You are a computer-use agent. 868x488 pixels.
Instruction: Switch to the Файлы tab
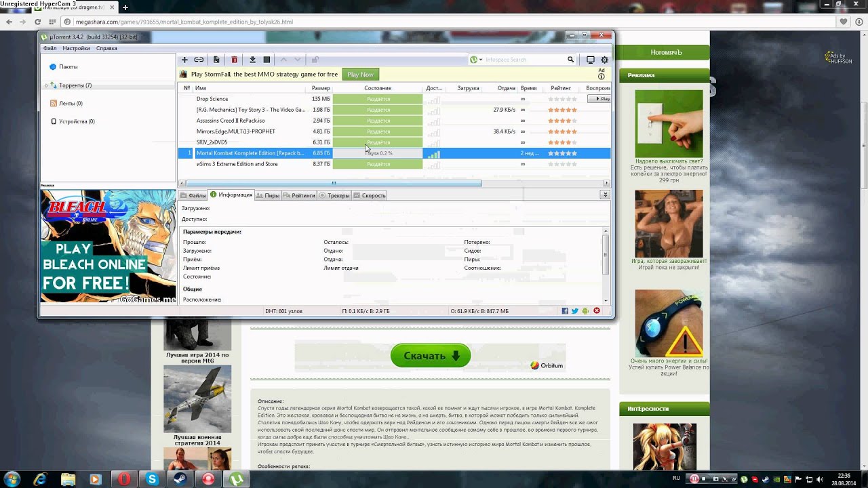[193, 195]
